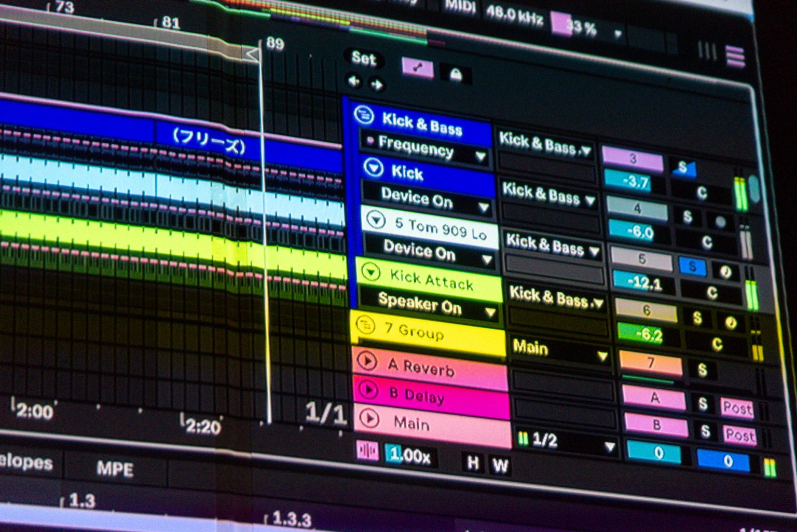
Task: Unsolo track 5 blue S button
Action: (x=693, y=266)
